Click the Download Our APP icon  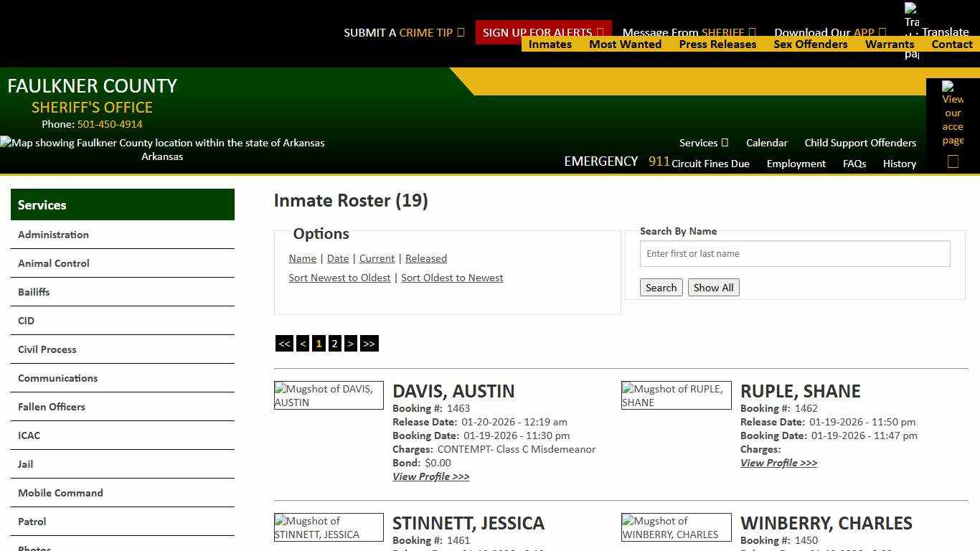click(884, 32)
